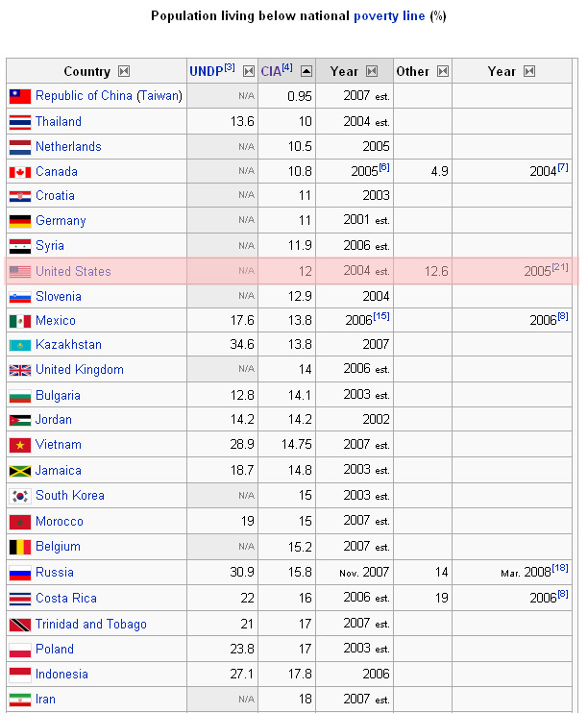Viewport: 588px width, 713px height.
Task: Click the United Kingdom flag icon
Action: 20,370
